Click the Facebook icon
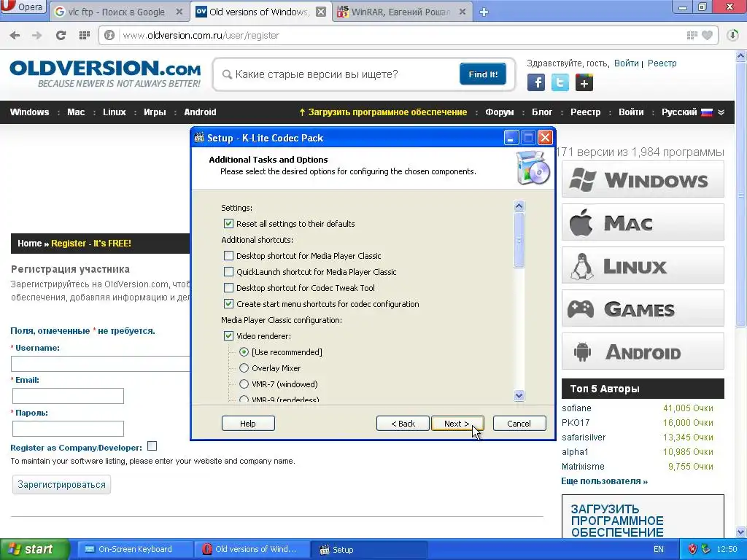Image resolution: width=747 pixels, height=560 pixels. pyautogui.click(x=536, y=83)
